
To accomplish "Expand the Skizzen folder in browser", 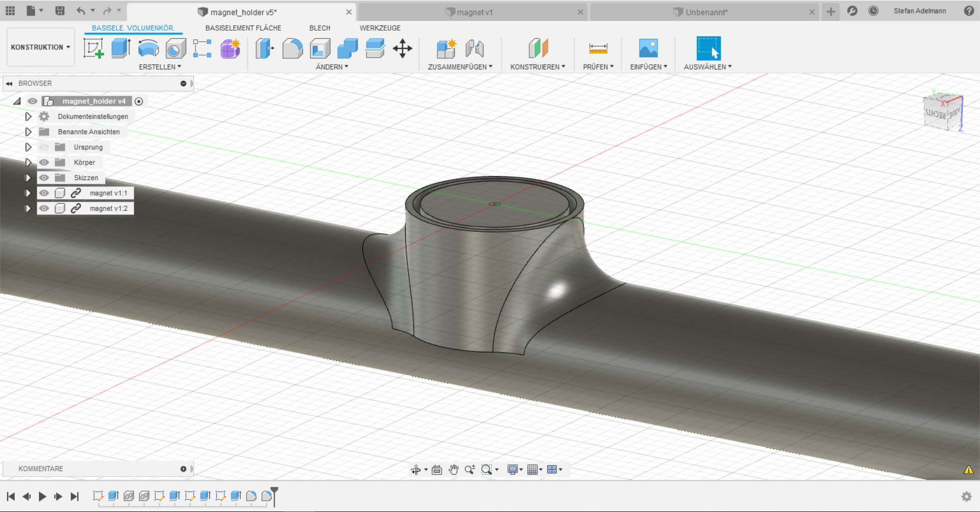I will tap(28, 178).
